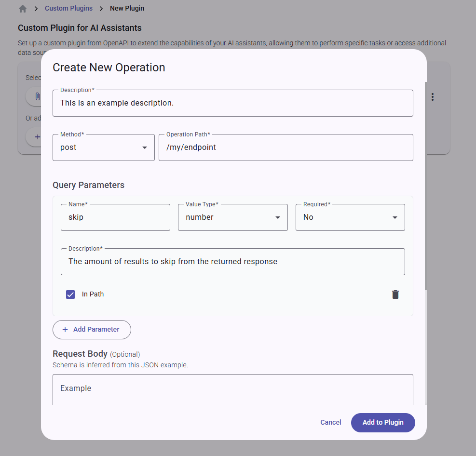Open the Required dropdown
476x456 pixels.
click(350, 217)
